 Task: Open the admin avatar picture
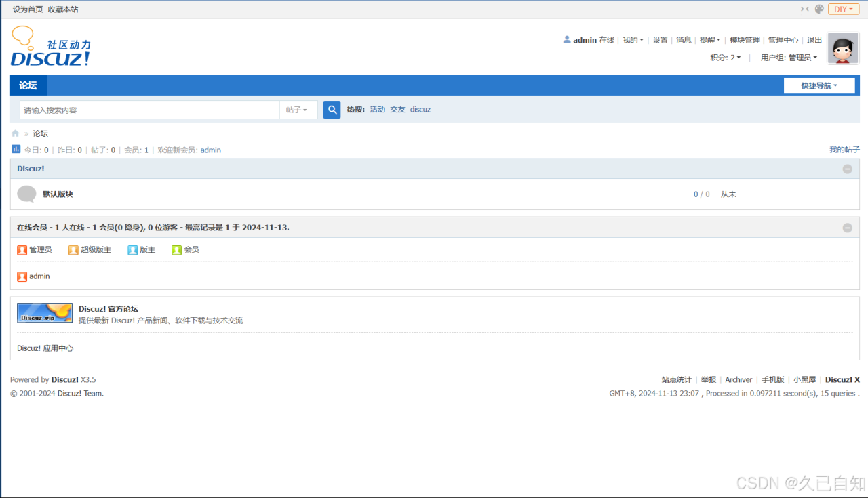pyautogui.click(x=843, y=49)
